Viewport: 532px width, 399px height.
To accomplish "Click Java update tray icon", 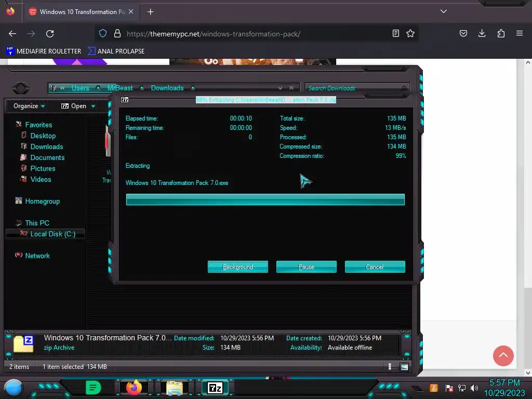I will pos(434,388).
